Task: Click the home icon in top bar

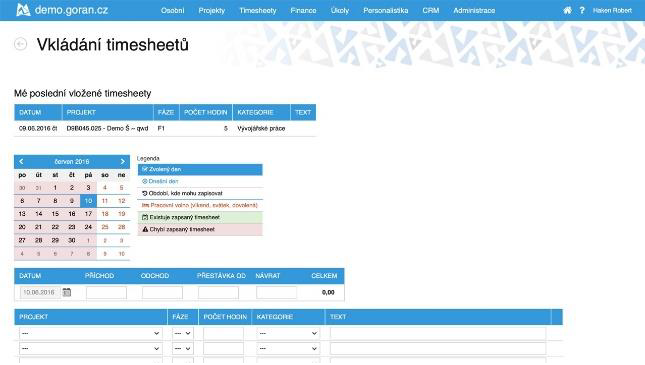Action: (567, 10)
